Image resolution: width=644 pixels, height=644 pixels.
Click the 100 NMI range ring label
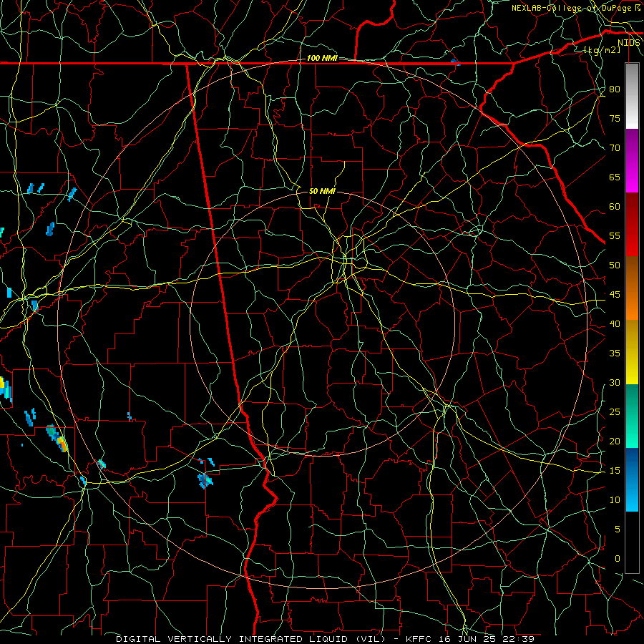[322, 58]
